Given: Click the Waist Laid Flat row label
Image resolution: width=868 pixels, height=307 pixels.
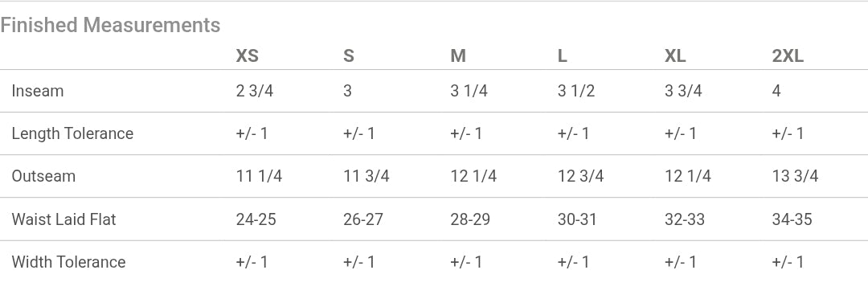Looking at the screenshot, I should click(x=63, y=219).
